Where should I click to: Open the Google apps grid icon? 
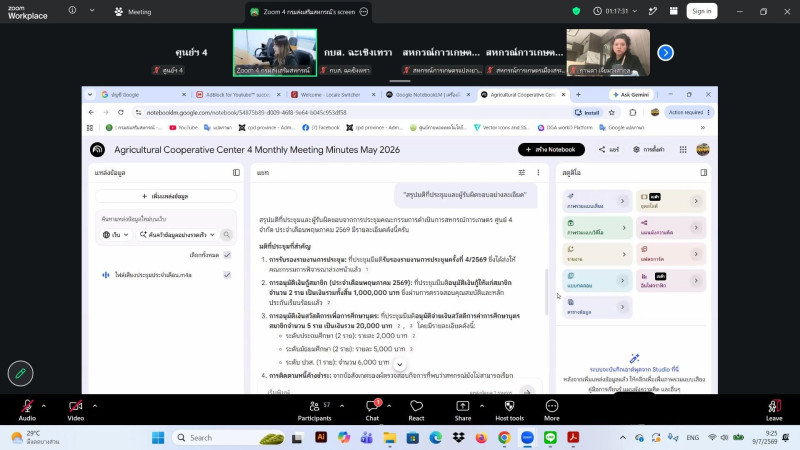pyautogui.click(x=683, y=149)
